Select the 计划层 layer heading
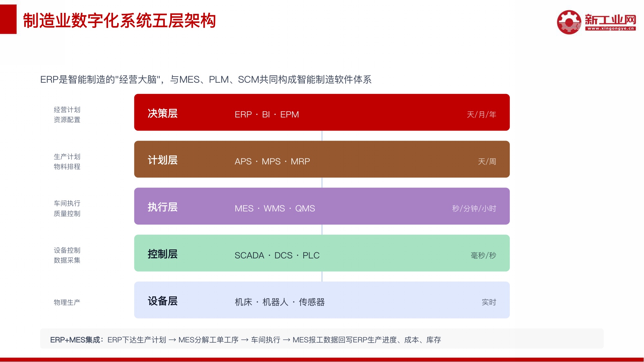 point(163,160)
